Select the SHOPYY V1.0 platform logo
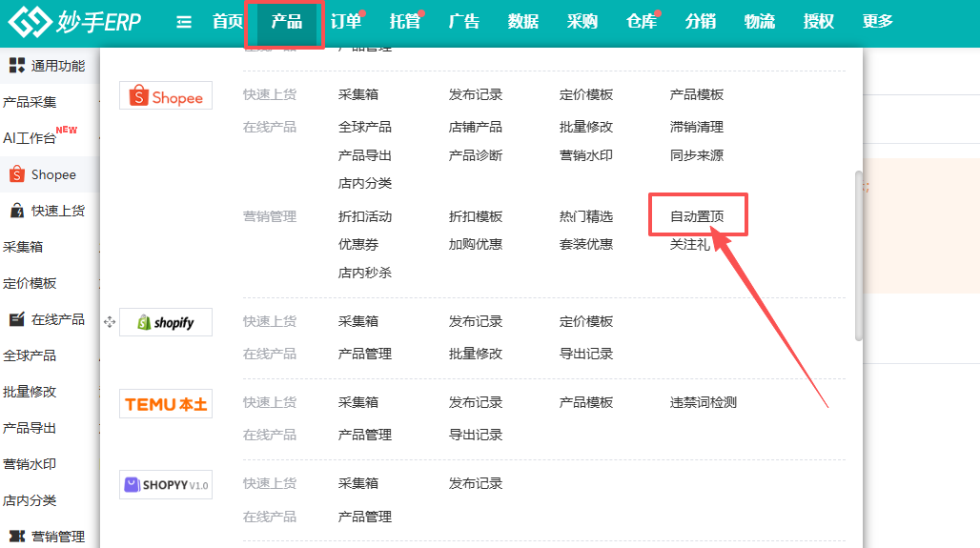The height and width of the screenshot is (548, 980). (x=166, y=485)
